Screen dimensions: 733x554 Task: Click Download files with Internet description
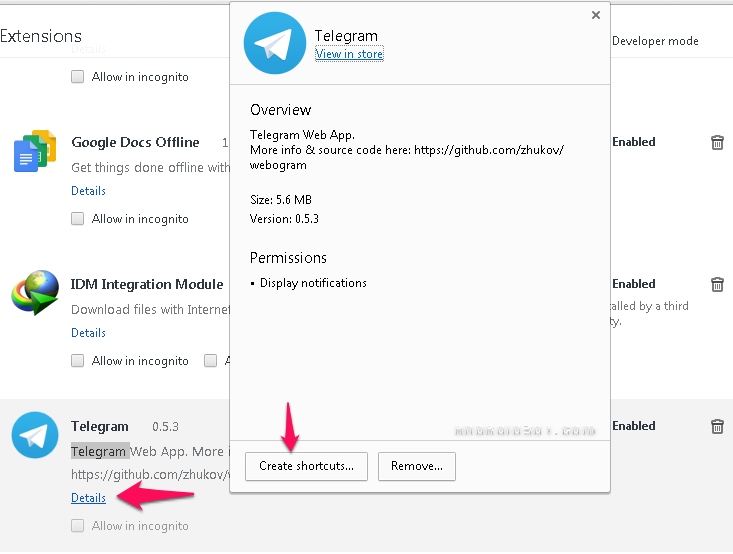click(150, 309)
